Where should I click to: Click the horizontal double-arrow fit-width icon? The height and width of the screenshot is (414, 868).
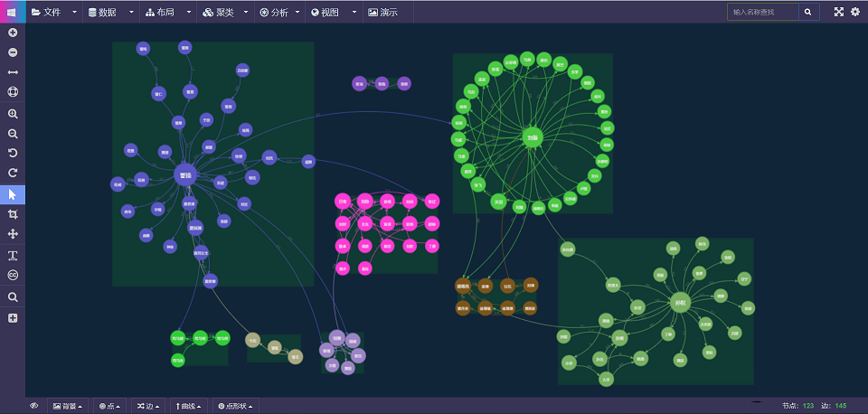[13, 72]
